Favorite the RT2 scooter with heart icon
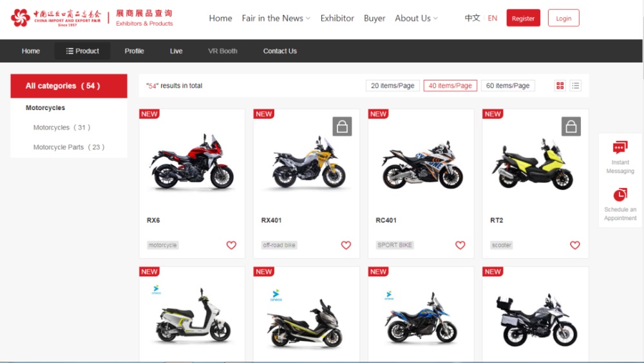The height and width of the screenshot is (363, 644). pos(574,245)
